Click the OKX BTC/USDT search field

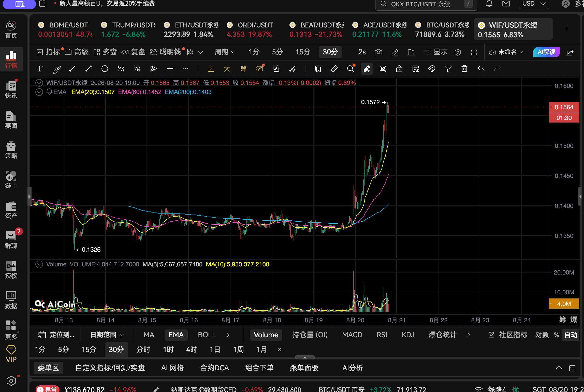tap(426, 4)
